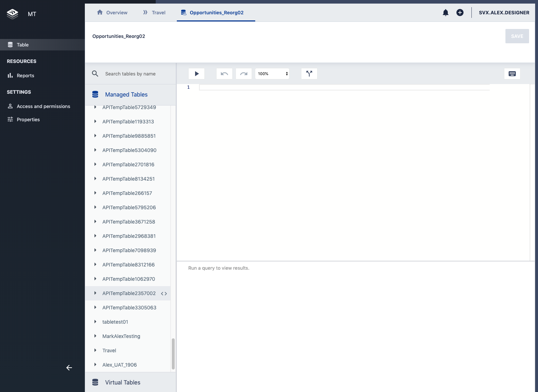Click the table list vertical scrollbar
The width and height of the screenshot is (538, 392).
(x=173, y=353)
